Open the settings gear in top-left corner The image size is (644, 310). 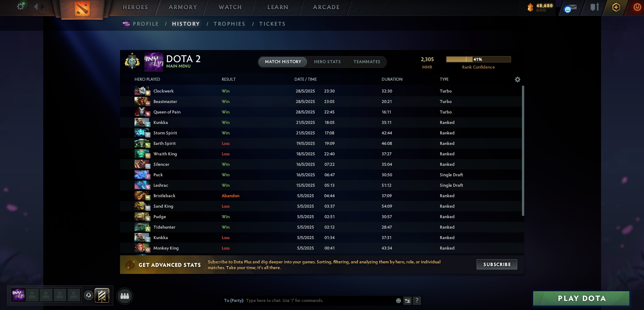click(21, 6)
